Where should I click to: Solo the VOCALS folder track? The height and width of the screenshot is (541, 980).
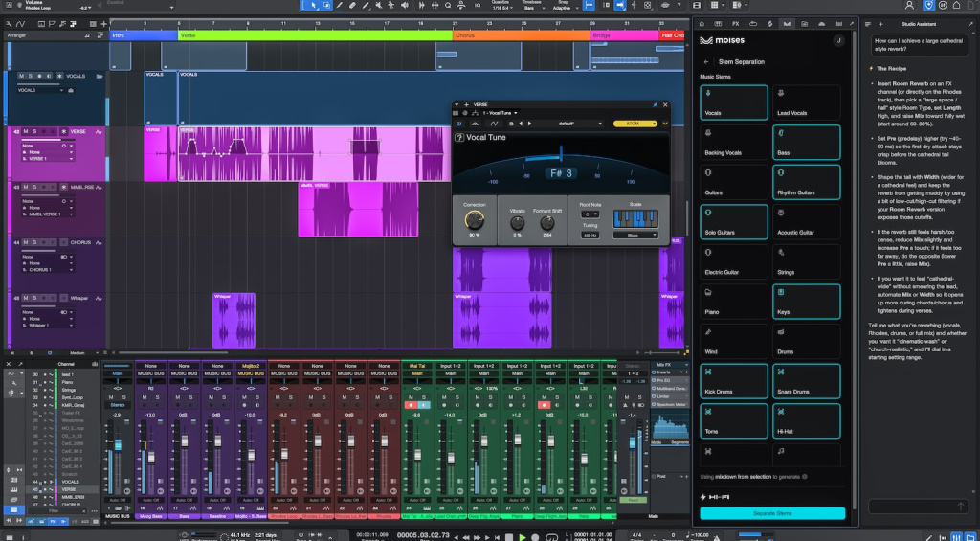(x=31, y=77)
